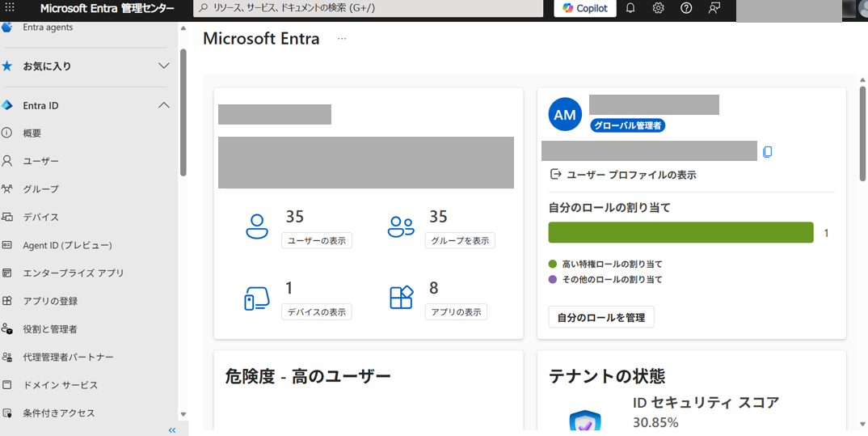Image resolution: width=868 pixels, height=436 pixels.
Task: Collapse the Entra ID section chevron
Action: 164,105
